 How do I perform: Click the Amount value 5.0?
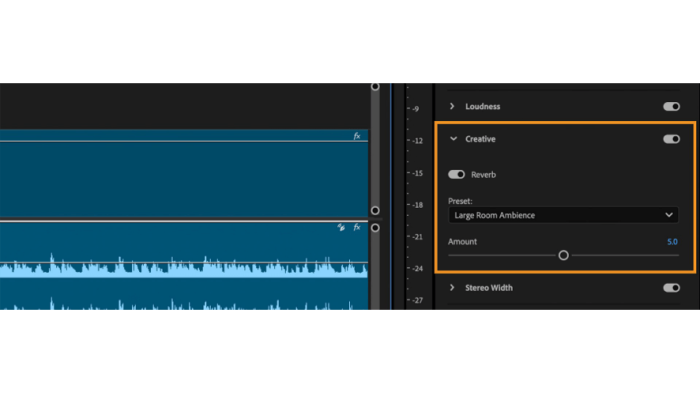[x=672, y=242]
